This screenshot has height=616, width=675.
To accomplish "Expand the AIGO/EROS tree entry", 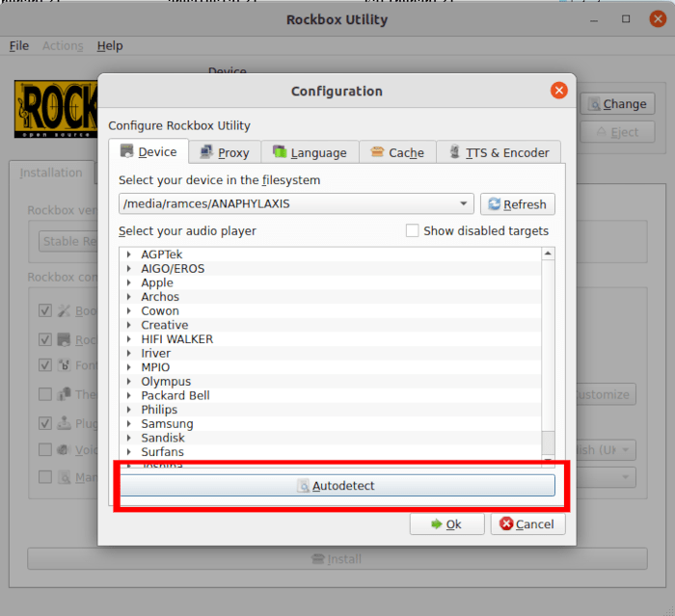I will tap(128, 269).
